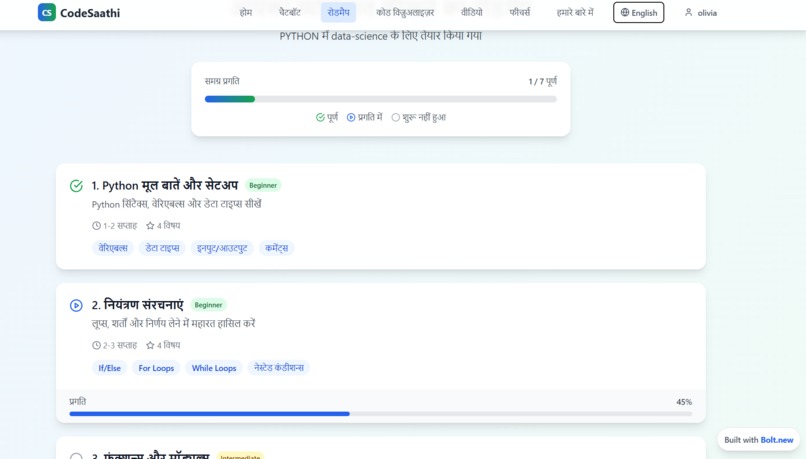Image resolution: width=806 pixels, height=459 pixels.
Task: Click the Beginner badge on Python मूल बातें
Action: click(263, 186)
